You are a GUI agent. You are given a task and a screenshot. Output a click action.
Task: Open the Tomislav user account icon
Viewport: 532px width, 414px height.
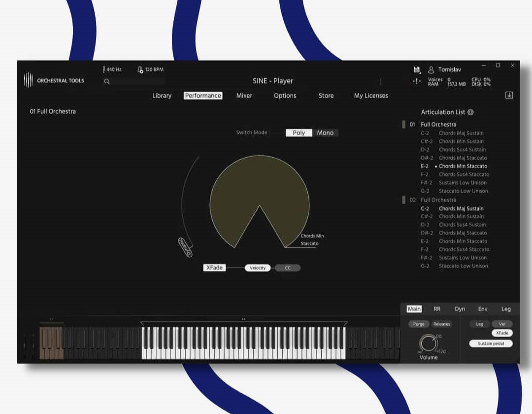(x=431, y=69)
